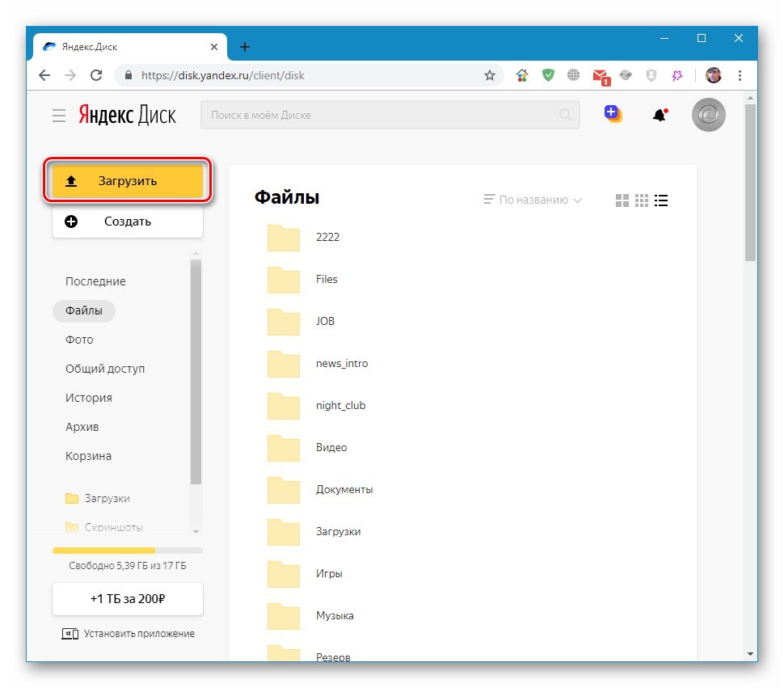Open the Последние sidebar section
The width and height of the screenshot is (784, 688).
pos(95,281)
